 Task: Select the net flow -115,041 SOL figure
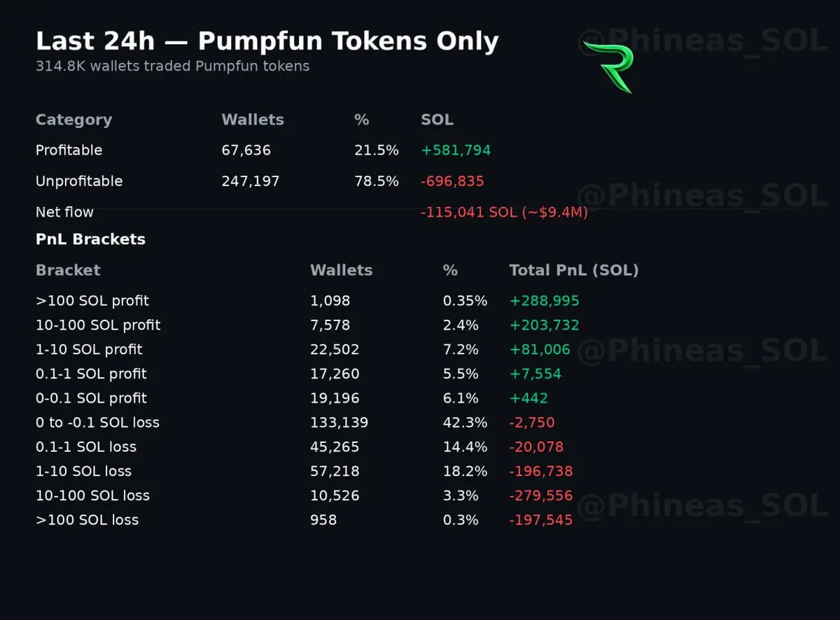[x=504, y=212]
